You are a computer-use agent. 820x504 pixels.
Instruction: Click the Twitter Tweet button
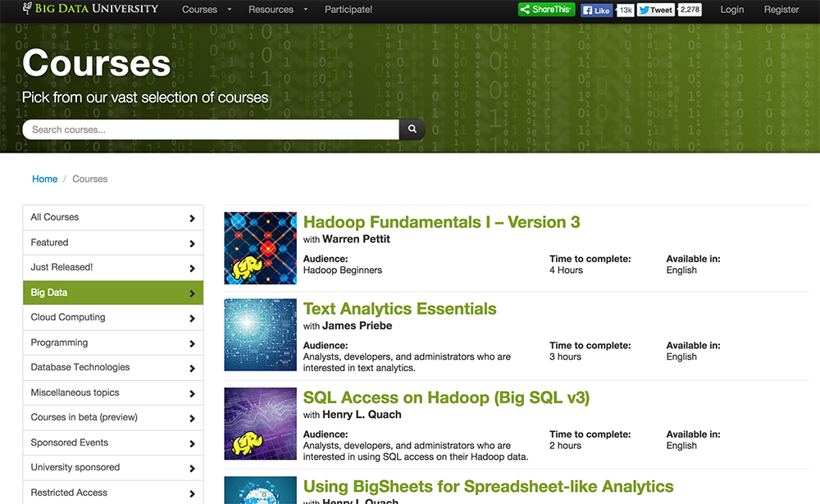(656, 10)
